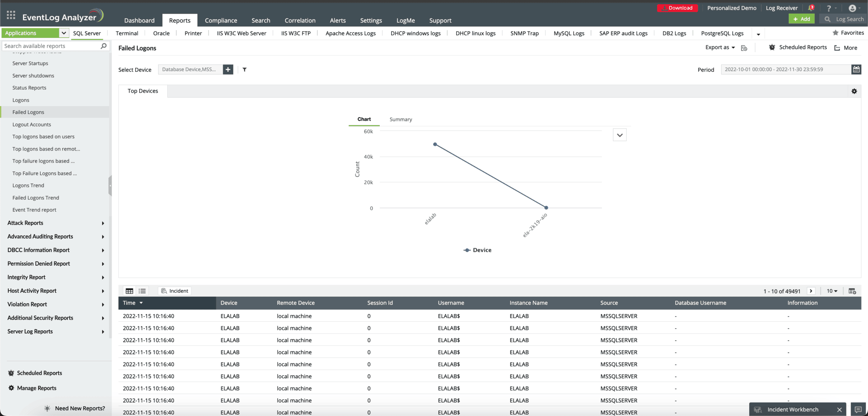
Task: Open the help question mark icon
Action: [x=829, y=8]
